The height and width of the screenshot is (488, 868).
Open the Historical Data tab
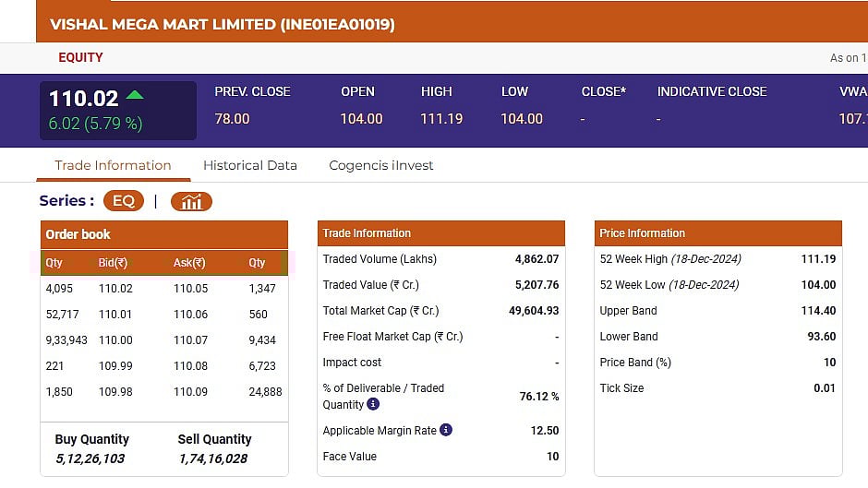[x=250, y=165]
